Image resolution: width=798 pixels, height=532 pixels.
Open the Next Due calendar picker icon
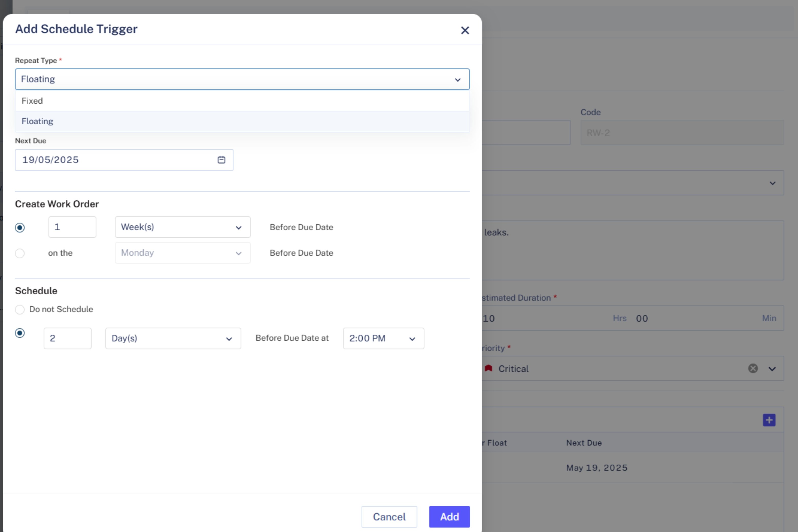point(221,160)
